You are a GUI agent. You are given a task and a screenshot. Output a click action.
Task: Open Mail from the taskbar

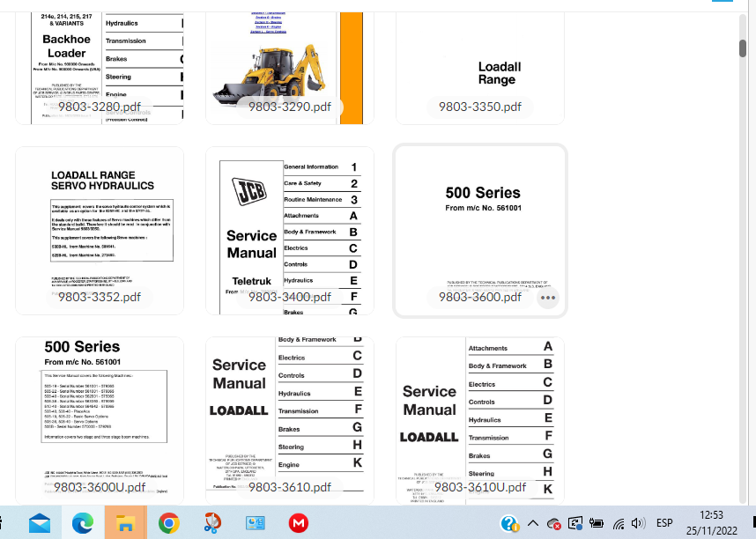pos(39,523)
